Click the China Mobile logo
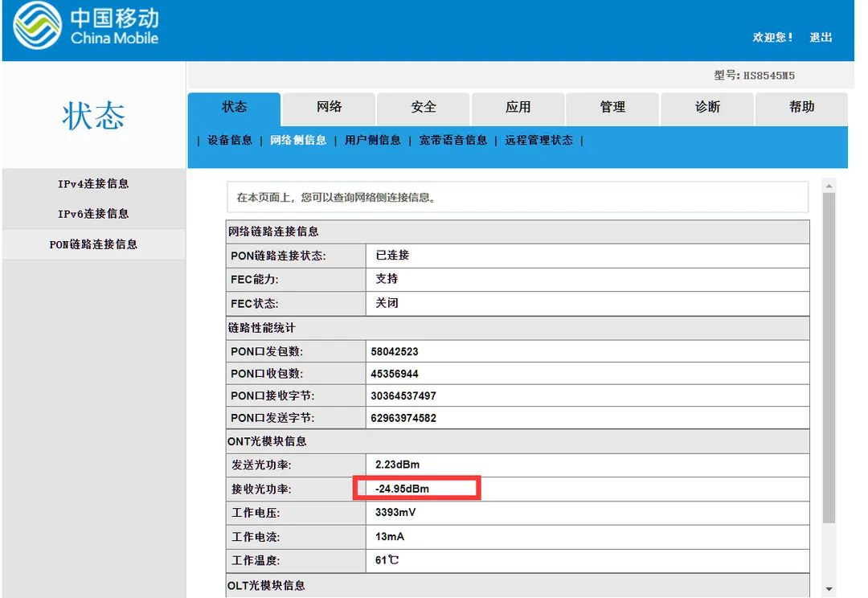This screenshot has height=598, width=868. tap(86, 26)
